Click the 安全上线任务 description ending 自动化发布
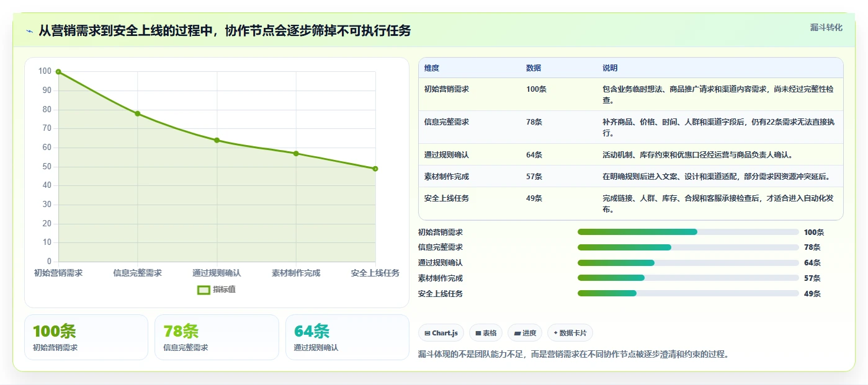The width and height of the screenshot is (868, 385). [x=718, y=204]
